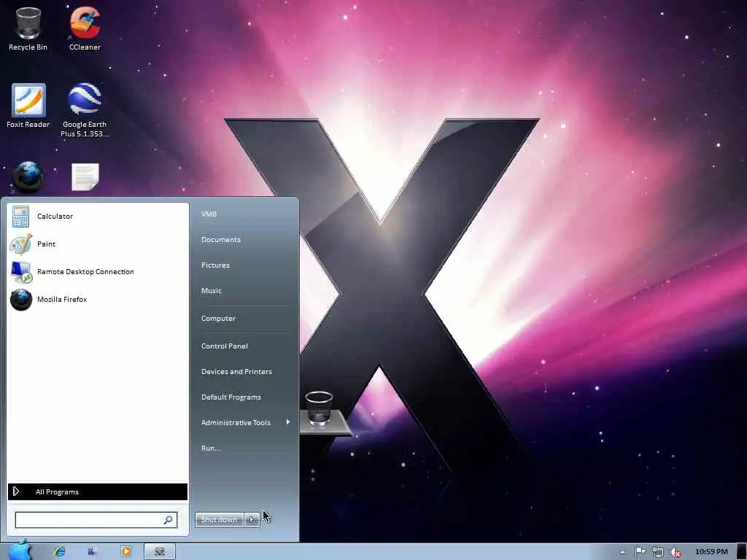Click Show desktop strip at taskbar end
747x560 pixels.
tap(742, 551)
